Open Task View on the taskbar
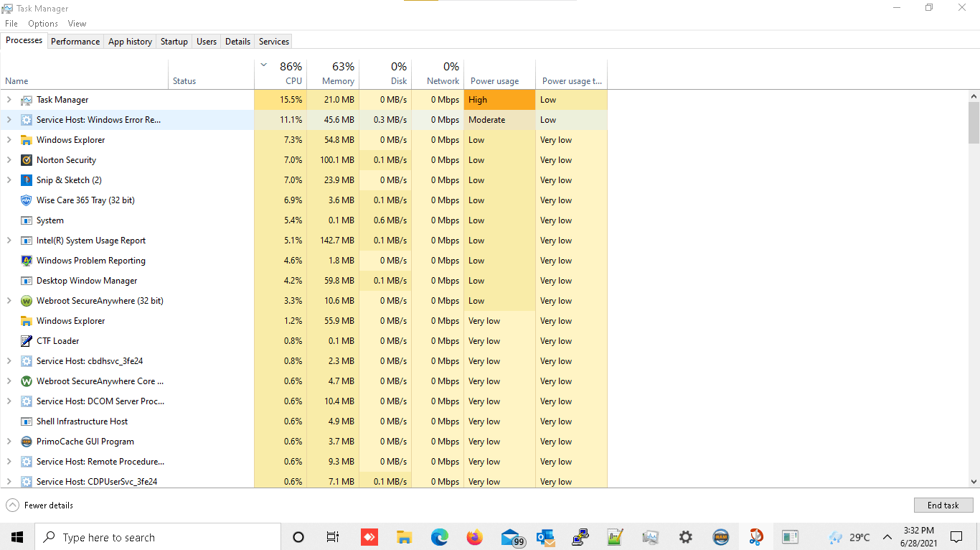Viewport: 980px width, 550px height. [333, 537]
